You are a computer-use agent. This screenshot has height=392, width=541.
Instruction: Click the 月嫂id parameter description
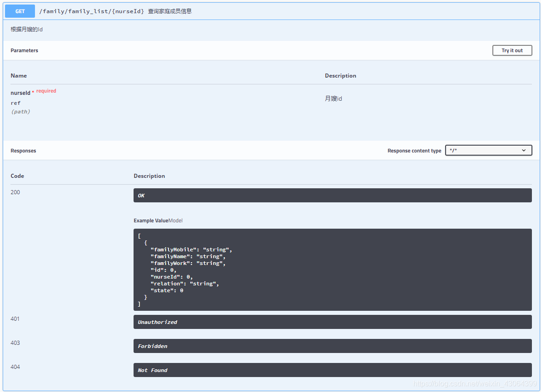[333, 98]
